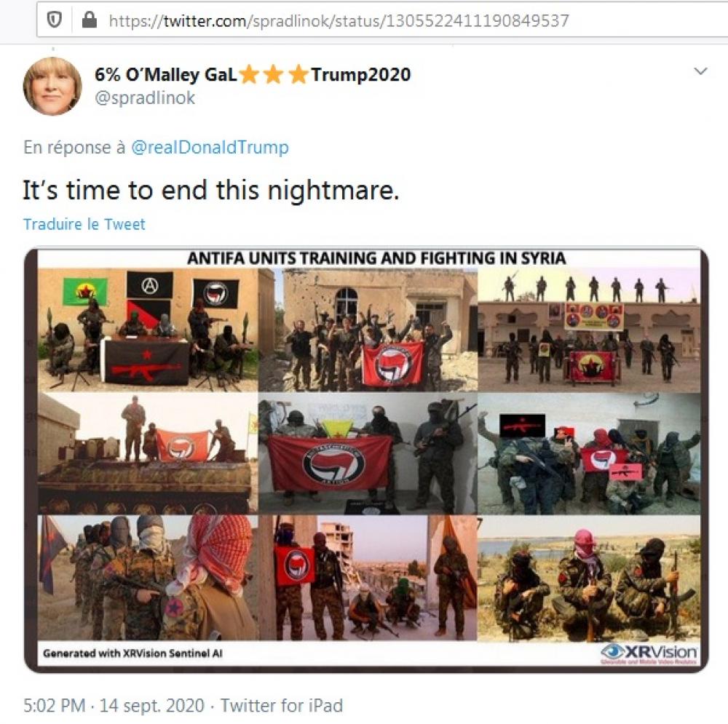728x724 pixels.
Task: Click the top-left photo with three flags
Action: pos(148,330)
